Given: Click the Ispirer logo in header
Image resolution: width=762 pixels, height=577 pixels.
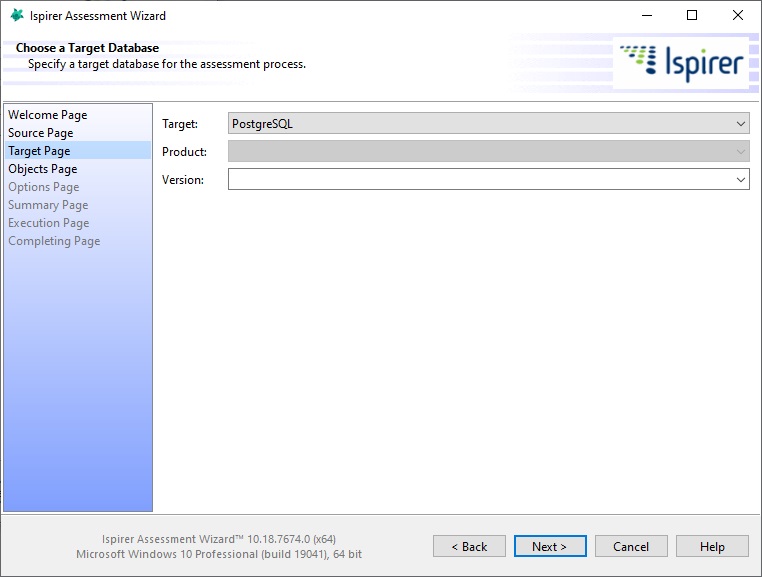Looking at the screenshot, I should click(x=681, y=62).
